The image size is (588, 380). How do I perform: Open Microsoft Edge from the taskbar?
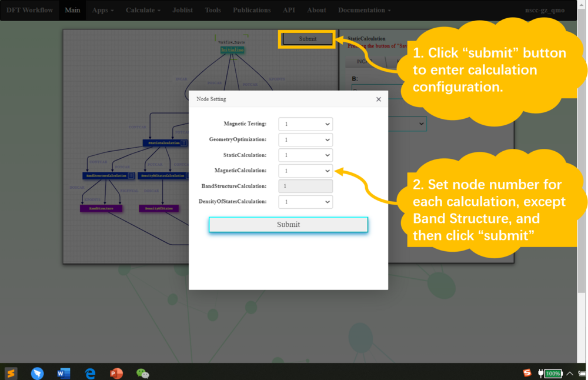click(x=89, y=373)
